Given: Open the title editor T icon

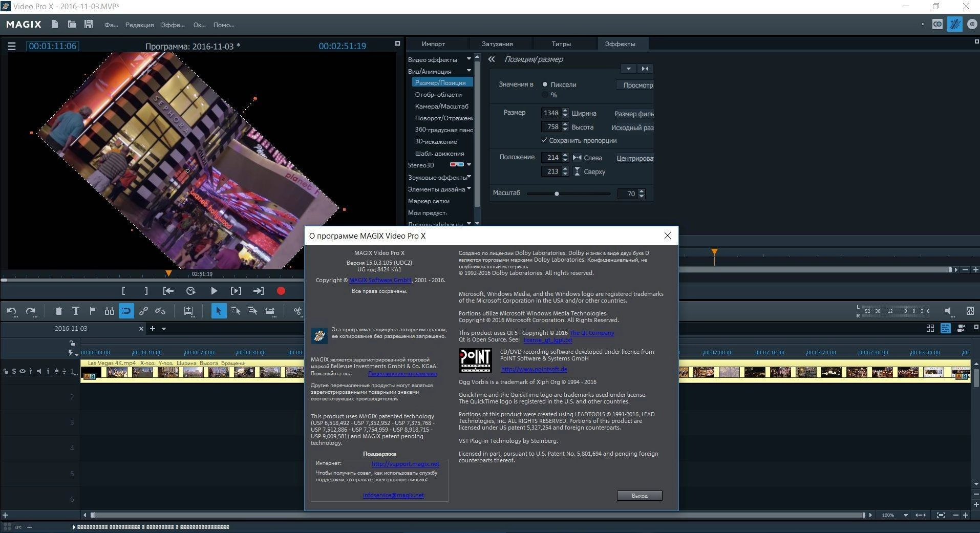Looking at the screenshot, I should click(75, 311).
